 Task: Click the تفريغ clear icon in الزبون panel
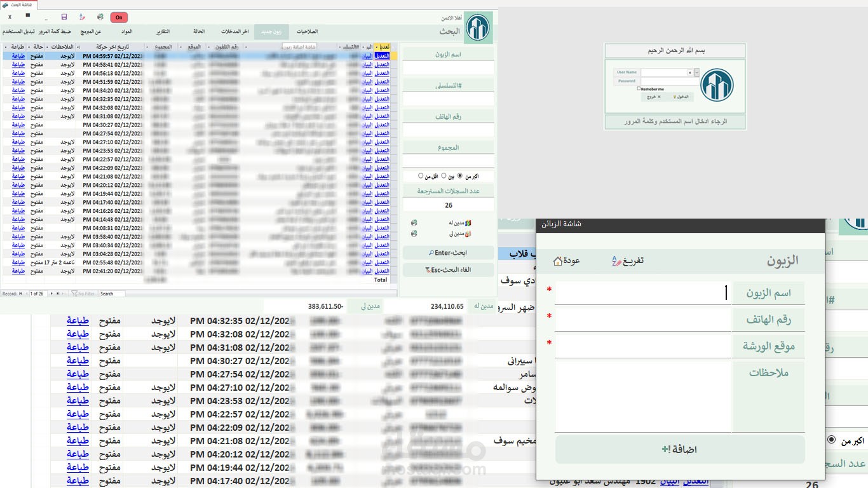click(616, 262)
